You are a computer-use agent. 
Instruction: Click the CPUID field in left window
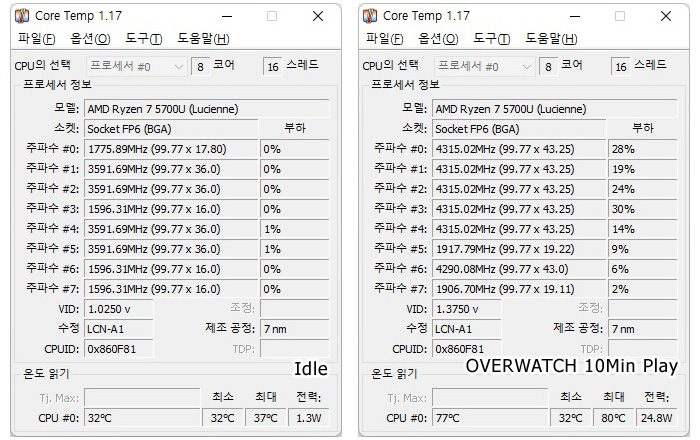pyautogui.click(x=119, y=349)
